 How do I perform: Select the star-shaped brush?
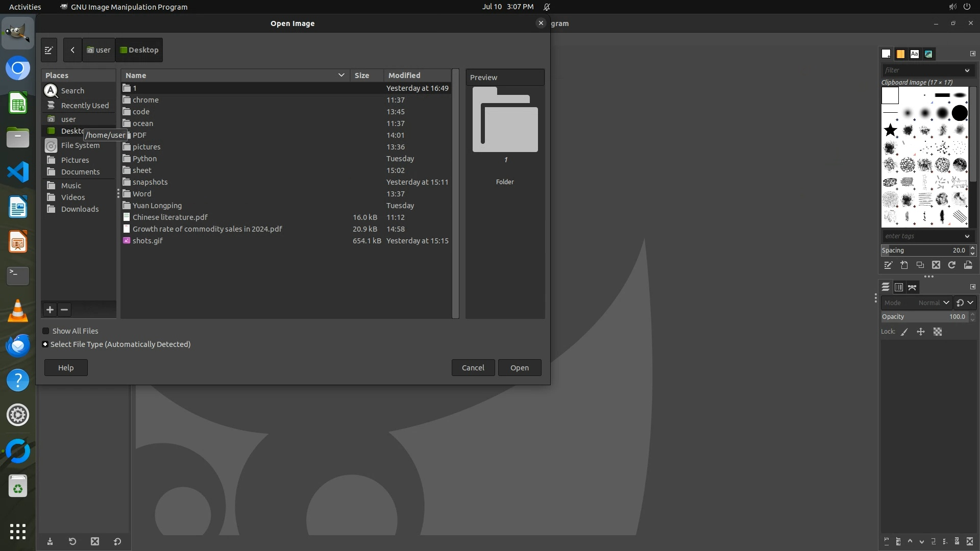point(890,130)
